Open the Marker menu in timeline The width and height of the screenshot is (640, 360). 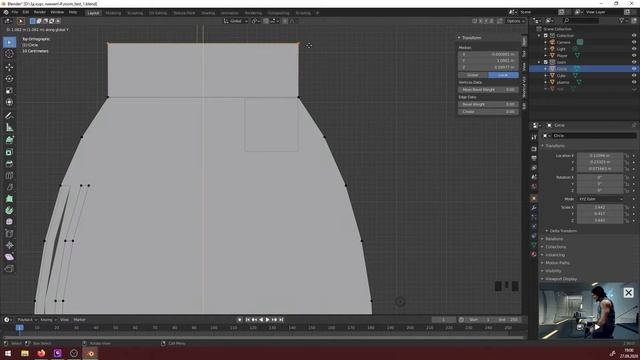click(79, 320)
